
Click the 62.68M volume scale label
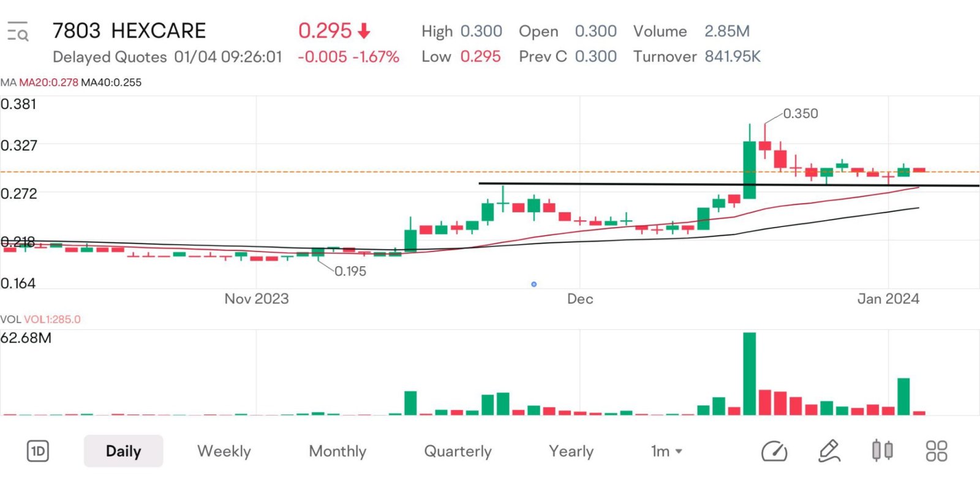pos(26,338)
